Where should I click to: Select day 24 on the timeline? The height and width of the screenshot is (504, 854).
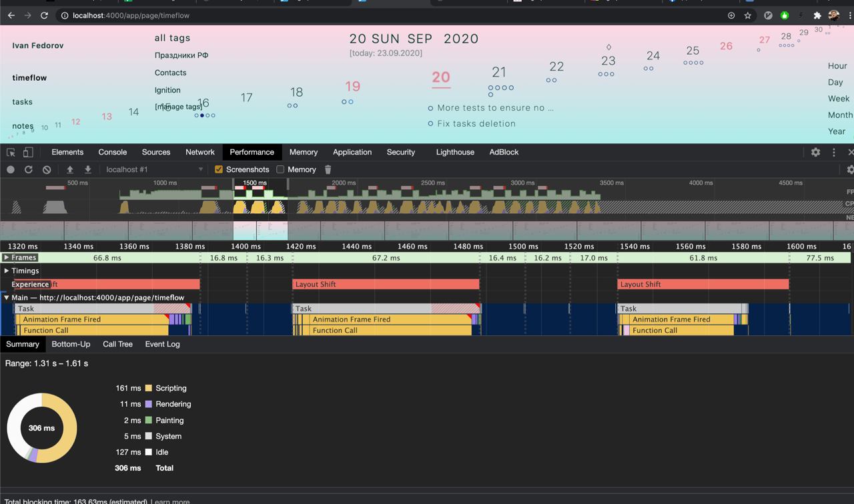653,56
